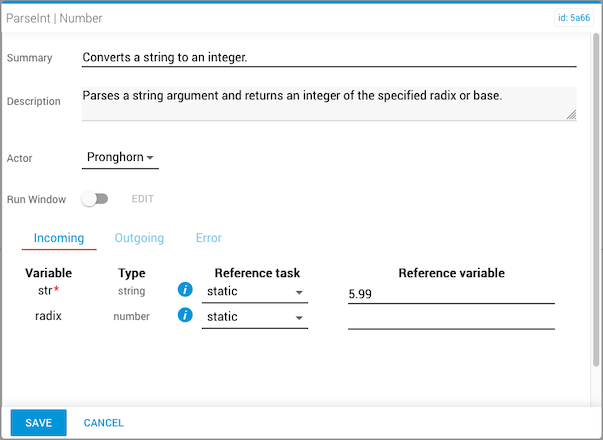Click the ParseInt | Number title

55,18
